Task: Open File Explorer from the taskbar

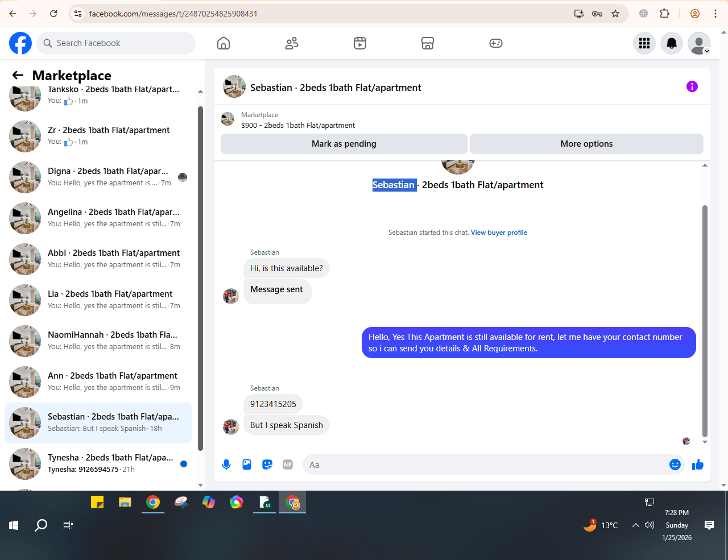Action: (x=125, y=502)
